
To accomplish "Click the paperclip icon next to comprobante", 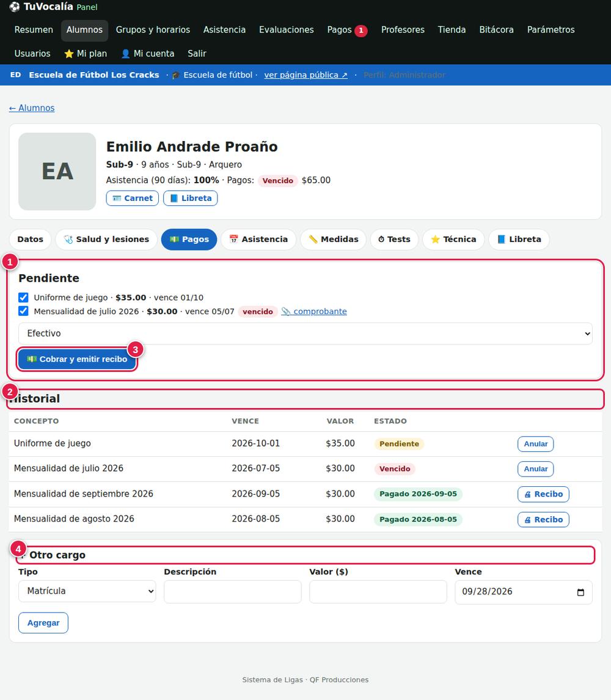I will [286, 311].
